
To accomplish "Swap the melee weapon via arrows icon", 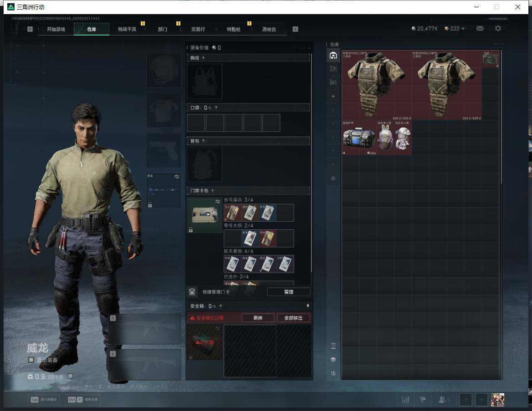I will click(177, 176).
